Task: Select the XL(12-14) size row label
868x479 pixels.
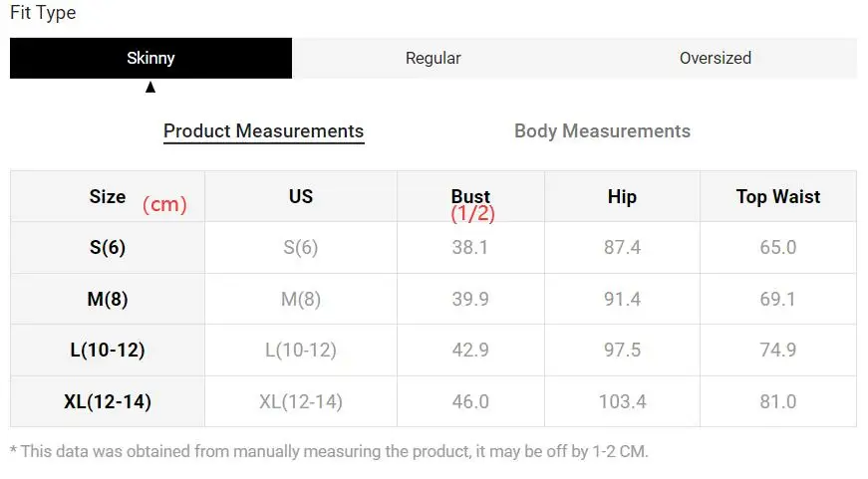Action: (108, 401)
